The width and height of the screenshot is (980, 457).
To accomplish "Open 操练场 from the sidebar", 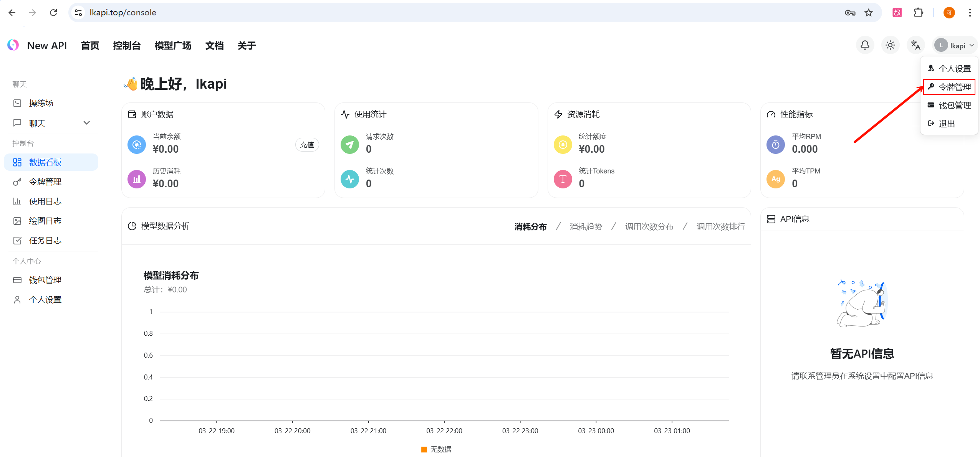I will tap(41, 103).
